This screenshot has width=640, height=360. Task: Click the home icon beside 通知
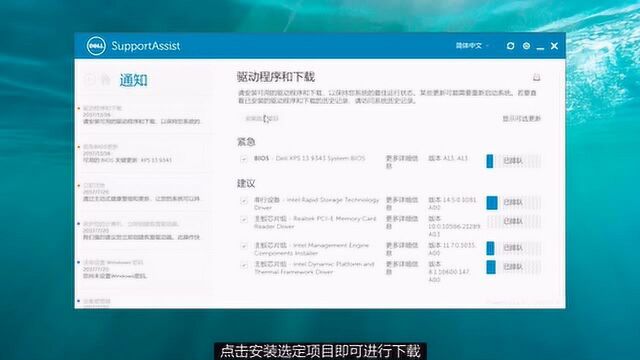(x=106, y=80)
